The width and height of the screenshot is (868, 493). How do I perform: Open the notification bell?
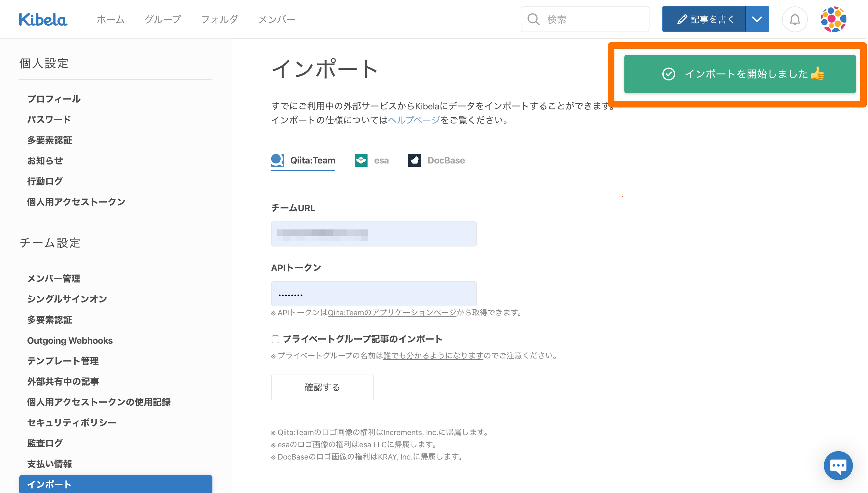click(x=795, y=19)
